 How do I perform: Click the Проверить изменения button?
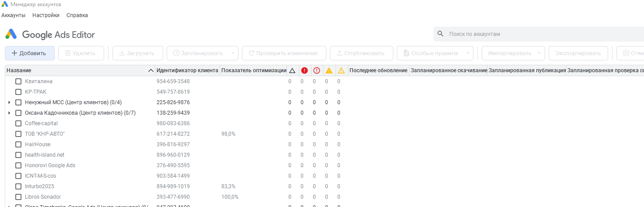pos(284,53)
